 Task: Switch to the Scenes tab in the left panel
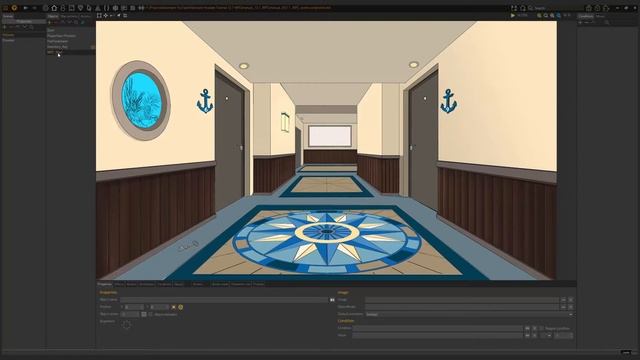click(x=8, y=16)
